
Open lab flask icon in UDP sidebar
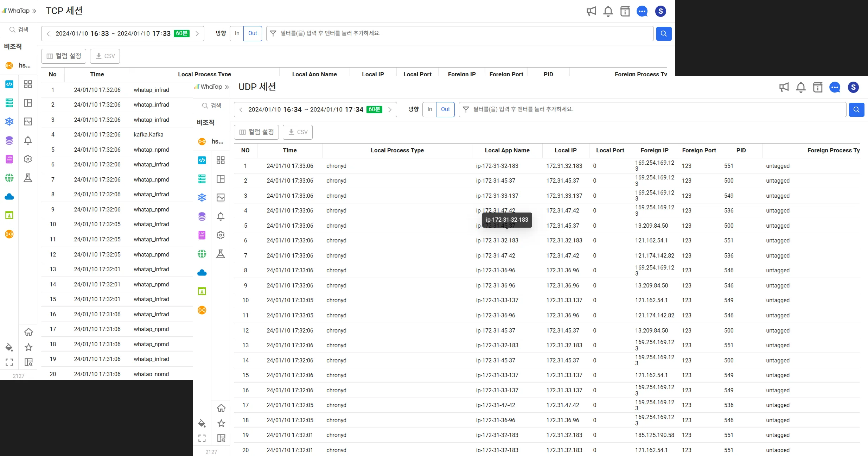(221, 254)
